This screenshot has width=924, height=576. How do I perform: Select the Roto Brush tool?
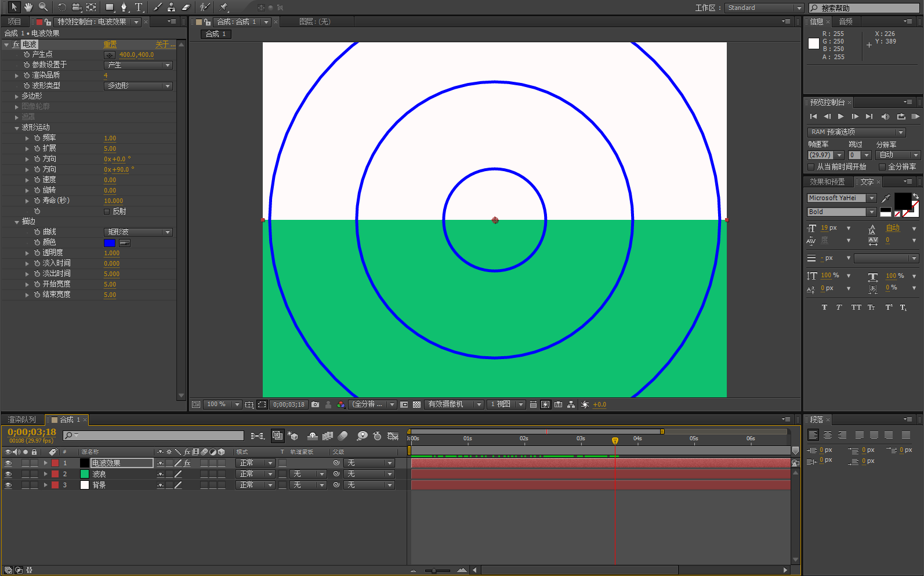point(205,7)
